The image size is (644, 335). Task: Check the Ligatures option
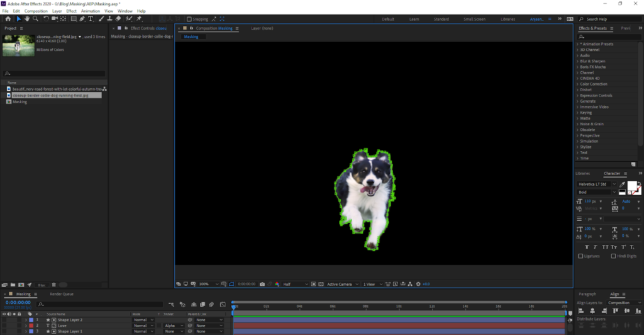(580, 256)
